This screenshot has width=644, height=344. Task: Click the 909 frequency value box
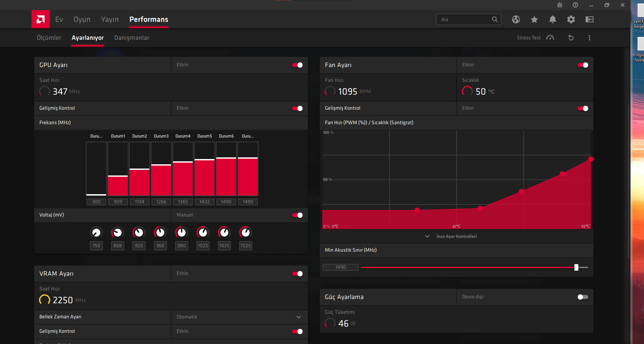[118, 202]
